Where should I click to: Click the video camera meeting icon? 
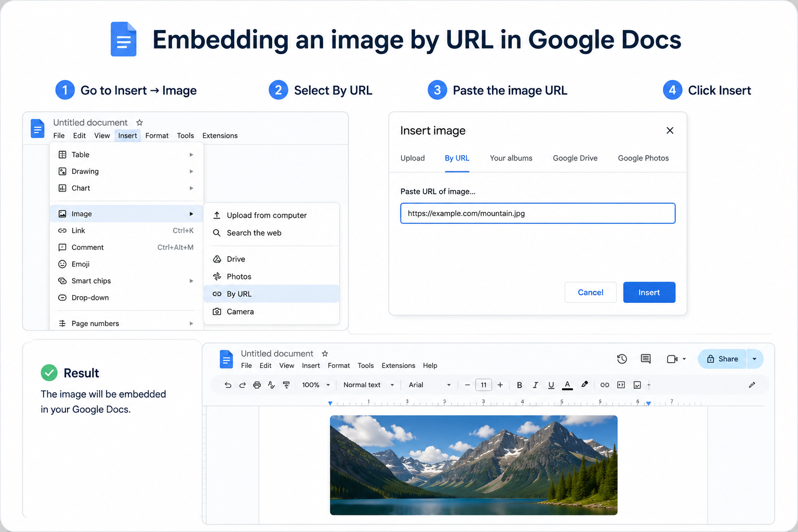[x=672, y=359]
